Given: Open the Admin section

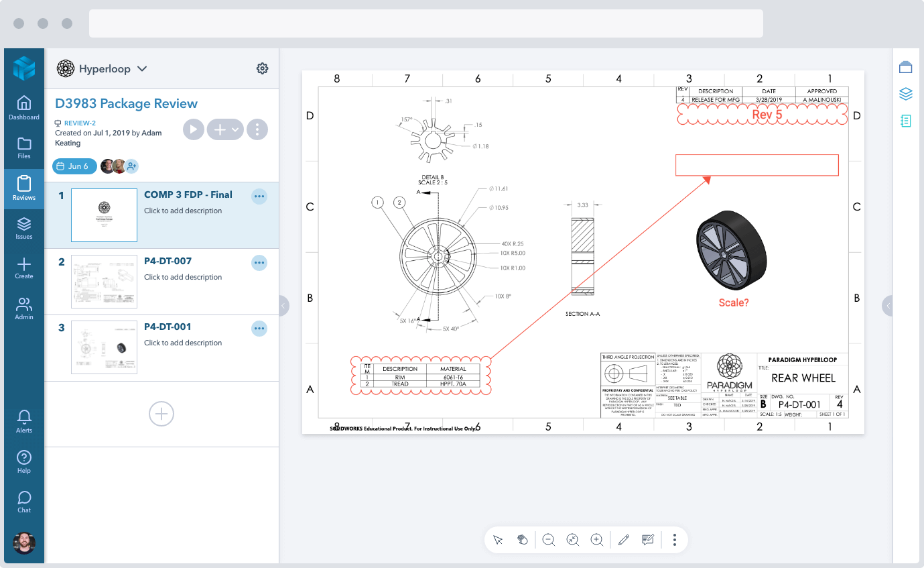Looking at the screenshot, I should coord(24,308).
